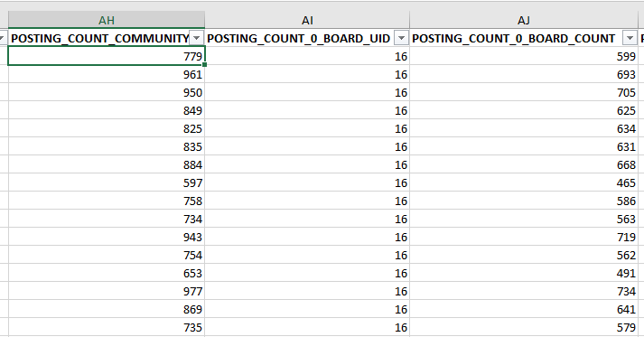Select the cell containing 754
Image resolution: width=644 pixels, height=337 pixels.
click(107, 255)
